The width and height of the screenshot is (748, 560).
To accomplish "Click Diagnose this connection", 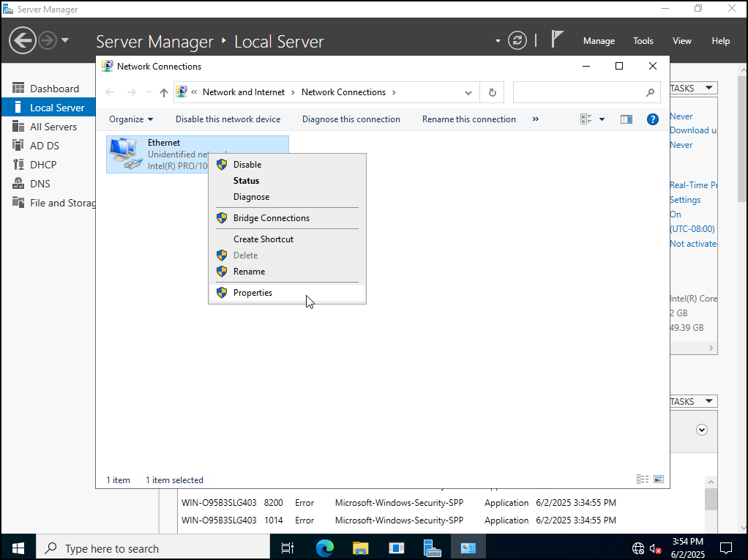I will (x=351, y=119).
